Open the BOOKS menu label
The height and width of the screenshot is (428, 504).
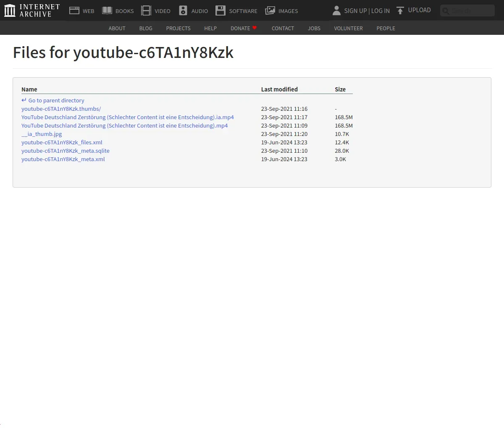pos(125,11)
